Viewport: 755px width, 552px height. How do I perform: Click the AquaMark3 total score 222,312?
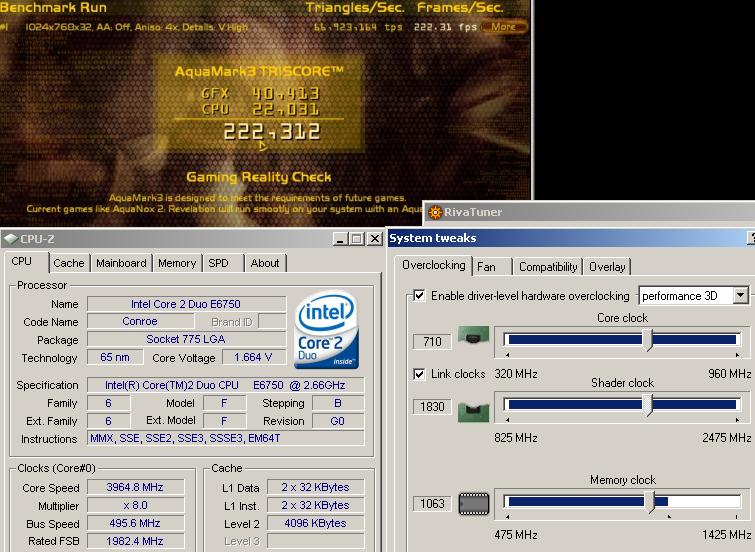coord(272,131)
